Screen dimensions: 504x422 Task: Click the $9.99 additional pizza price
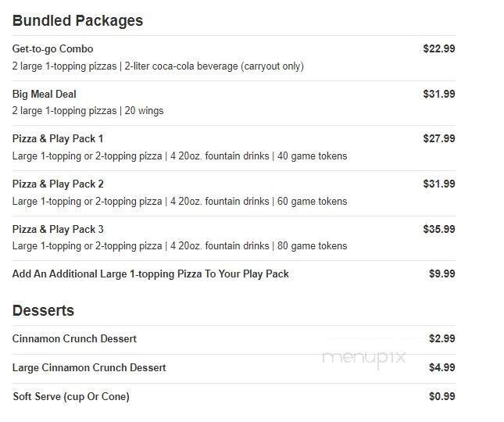click(441, 274)
